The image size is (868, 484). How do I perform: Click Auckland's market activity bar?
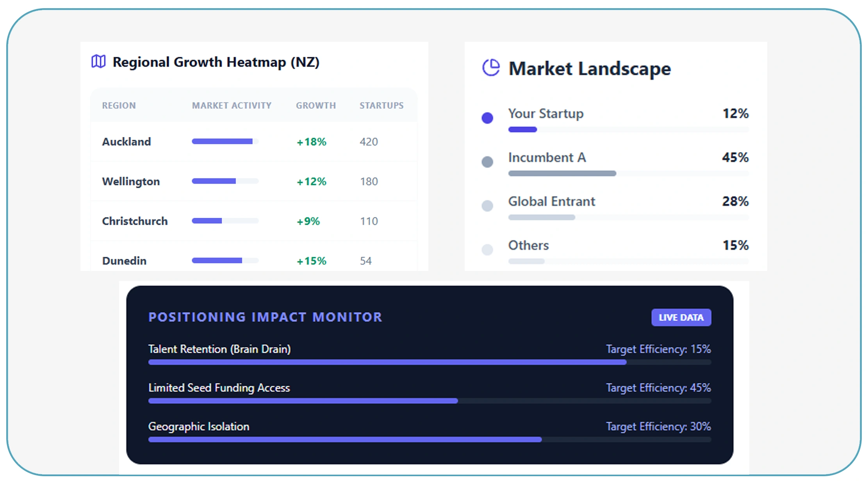coord(225,142)
